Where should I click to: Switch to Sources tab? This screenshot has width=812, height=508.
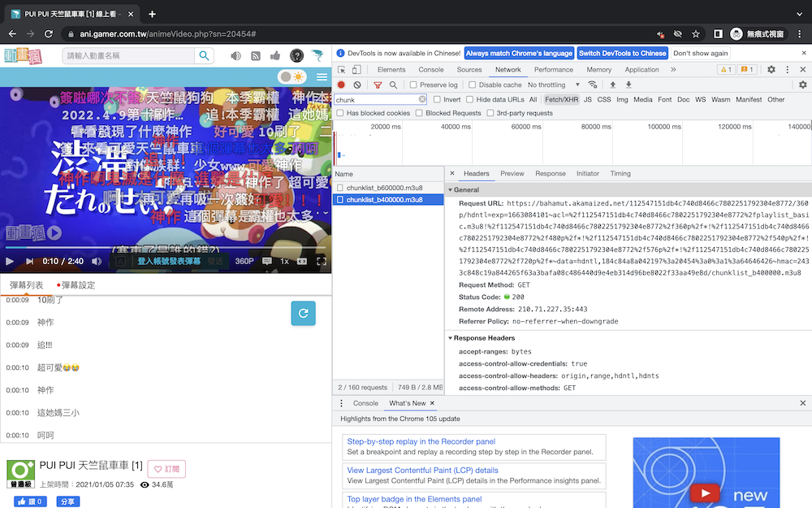(469, 69)
